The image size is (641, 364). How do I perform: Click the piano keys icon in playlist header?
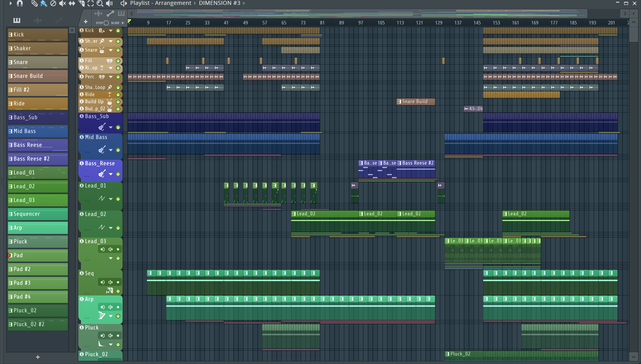(x=121, y=14)
